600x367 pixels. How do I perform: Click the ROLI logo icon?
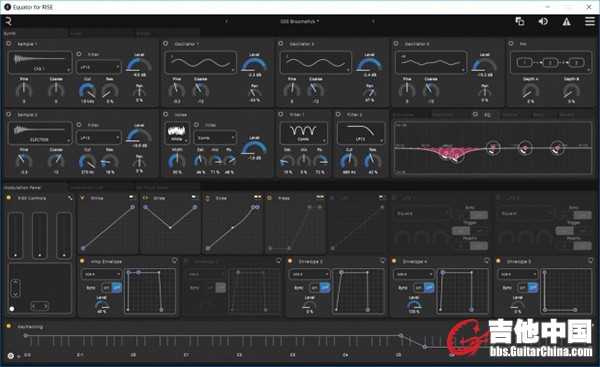point(8,21)
